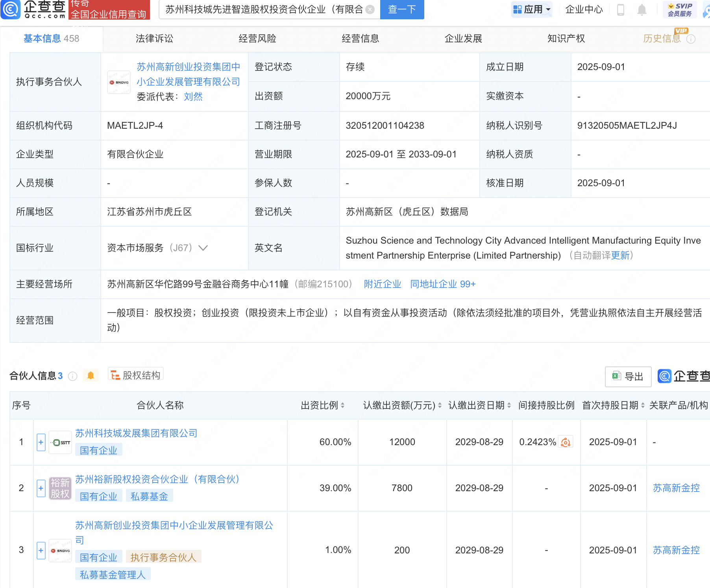Image resolution: width=710 pixels, height=588 pixels.
Task: Select registration number 320512001104238
Action: coord(385,126)
